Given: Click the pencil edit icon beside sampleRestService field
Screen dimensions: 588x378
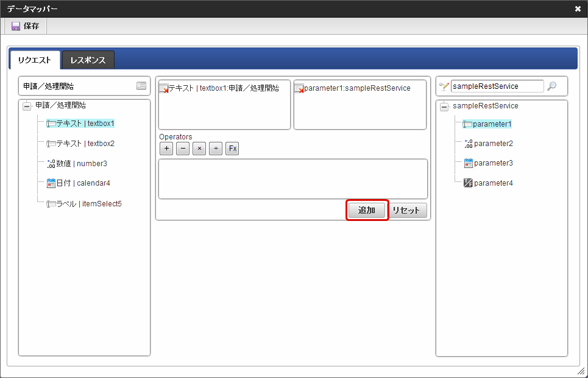Looking at the screenshot, I should (444, 86).
